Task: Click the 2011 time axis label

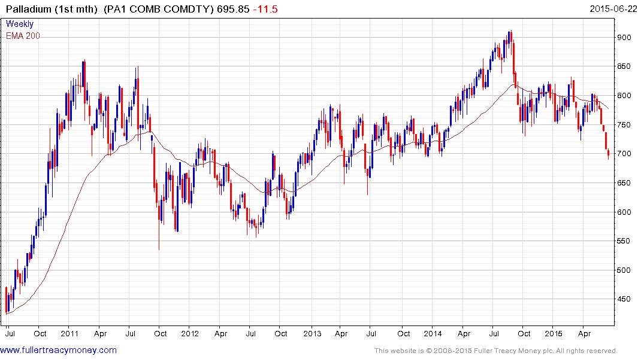Action: tap(69, 333)
